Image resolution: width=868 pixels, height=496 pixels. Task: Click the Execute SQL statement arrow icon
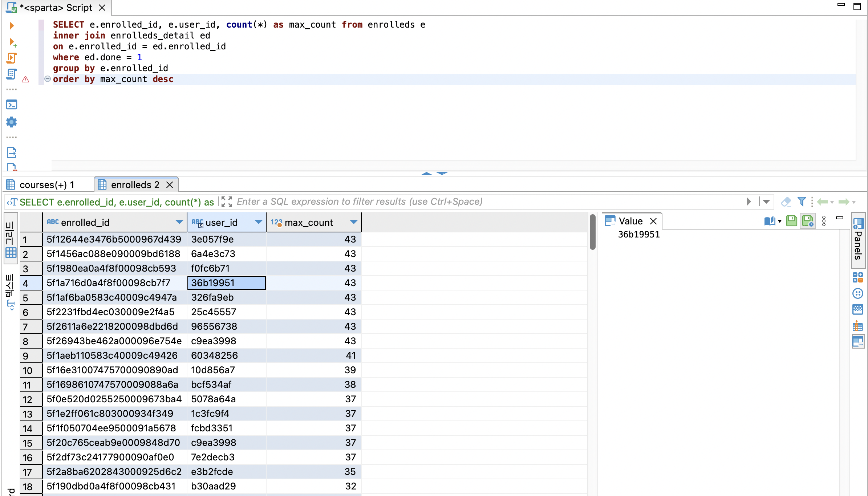pyautogui.click(x=12, y=26)
